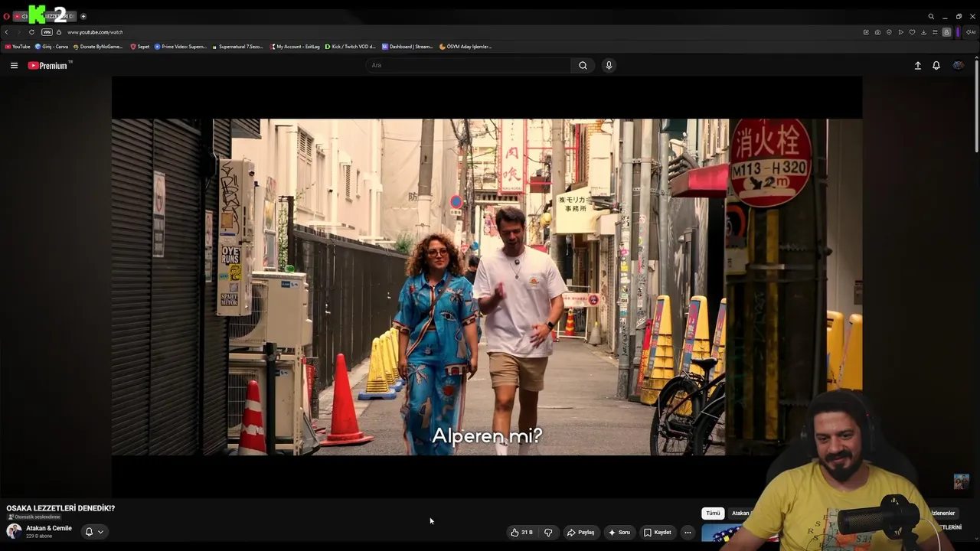980x551 pixels.
Task: Open the more actions three-dot menu
Action: tap(688, 533)
